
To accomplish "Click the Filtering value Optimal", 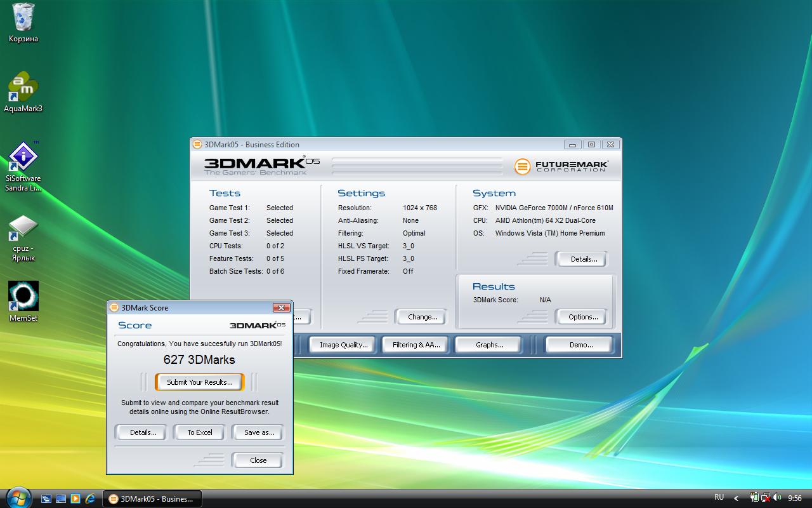I will coord(414,233).
